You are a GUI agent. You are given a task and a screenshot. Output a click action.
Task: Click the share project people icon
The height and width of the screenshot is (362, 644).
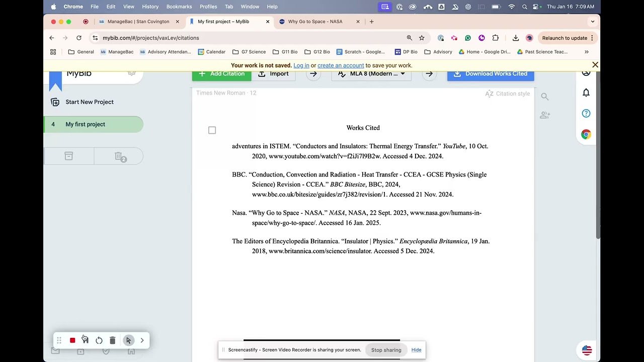point(545,115)
